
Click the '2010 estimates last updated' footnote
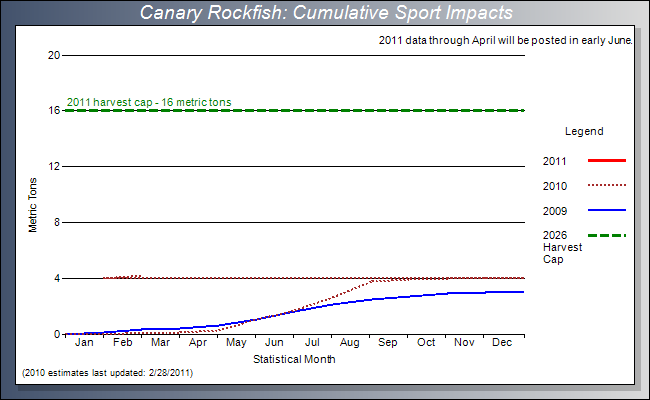107,373
